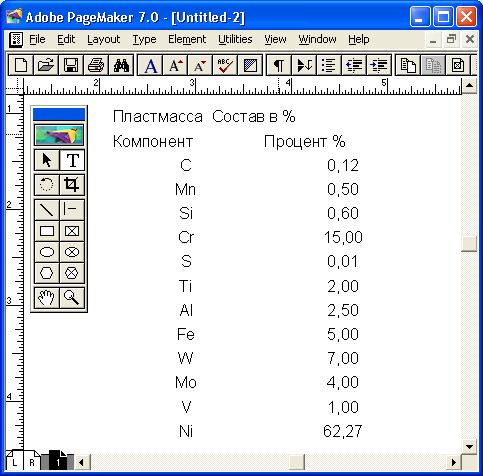Click the Print icon
This screenshot has width=483, height=476.
(96, 65)
